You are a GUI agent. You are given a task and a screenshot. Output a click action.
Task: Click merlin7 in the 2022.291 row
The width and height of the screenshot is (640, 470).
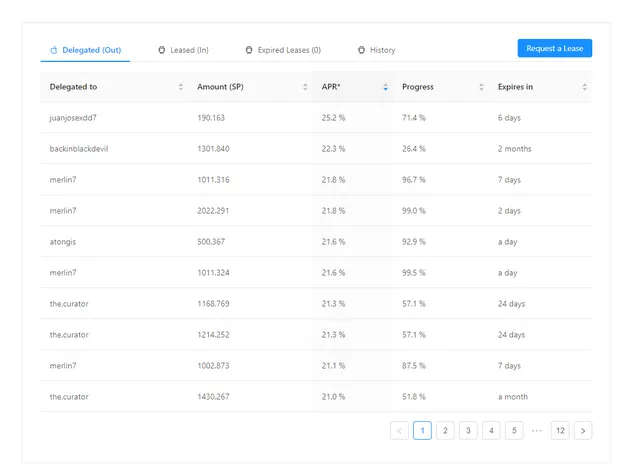point(63,211)
